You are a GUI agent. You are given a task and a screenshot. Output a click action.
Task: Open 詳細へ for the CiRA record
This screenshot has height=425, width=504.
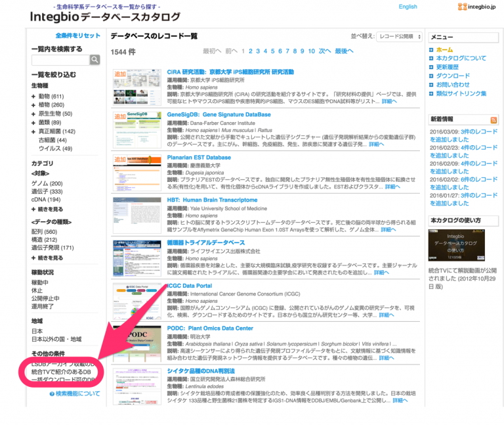[389, 101]
